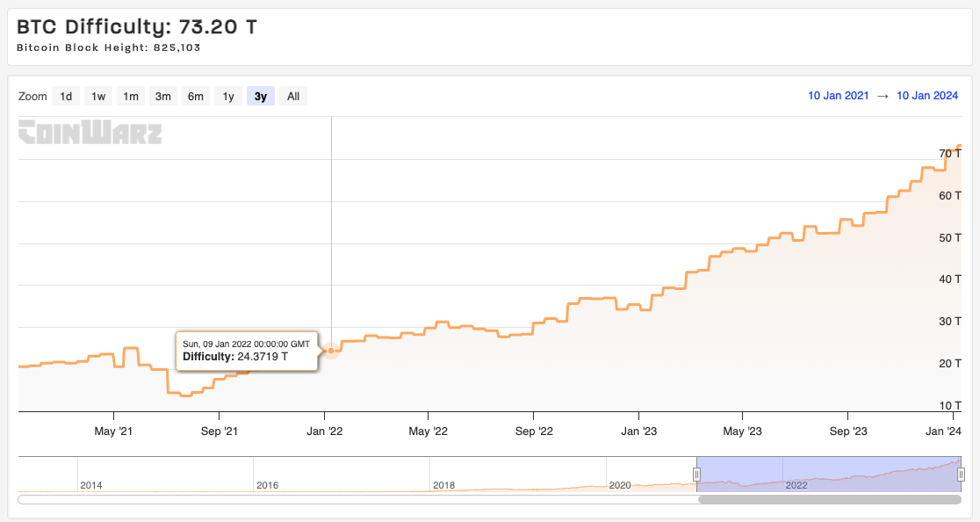
Task: Click the horizontal scrollbar thumb under the navigator
Action: coord(829,499)
